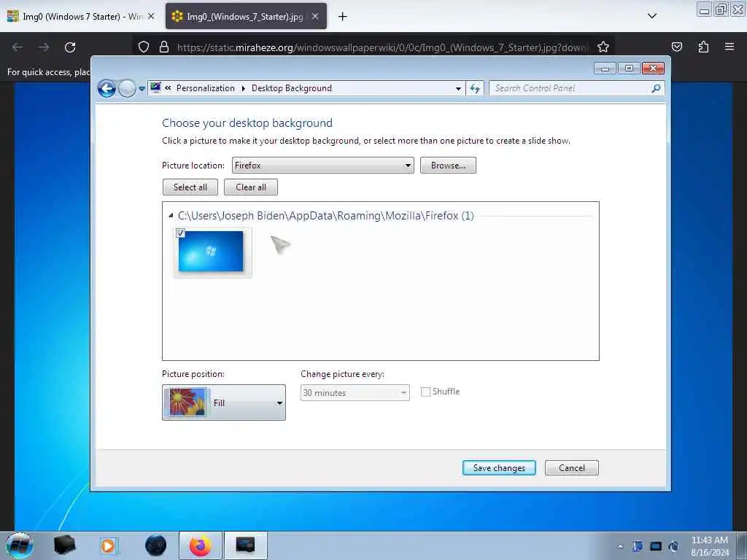Open the Windows Start menu orb
This screenshot has width=747, height=560.
click(x=20, y=545)
